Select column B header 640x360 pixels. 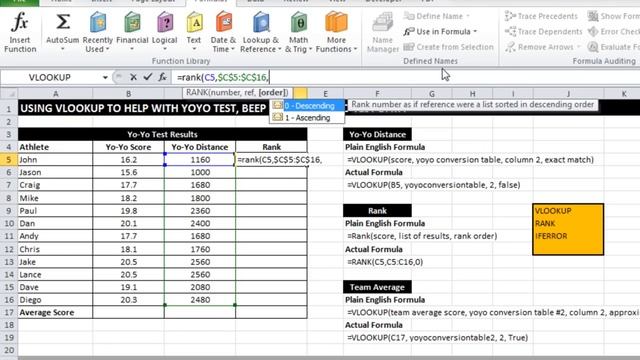pos(128,94)
